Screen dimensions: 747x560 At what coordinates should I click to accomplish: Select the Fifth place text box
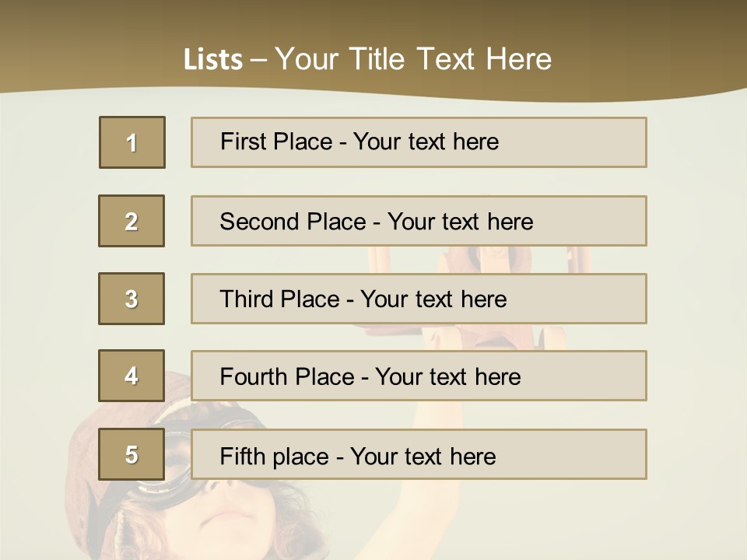(419, 454)
